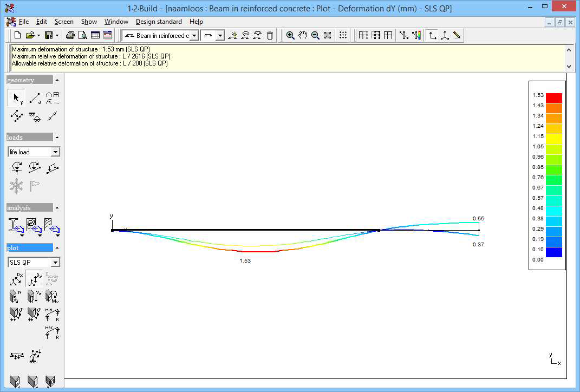Toggle the 2D axes view button
The image size is (580, 392).
click(432, 36)
